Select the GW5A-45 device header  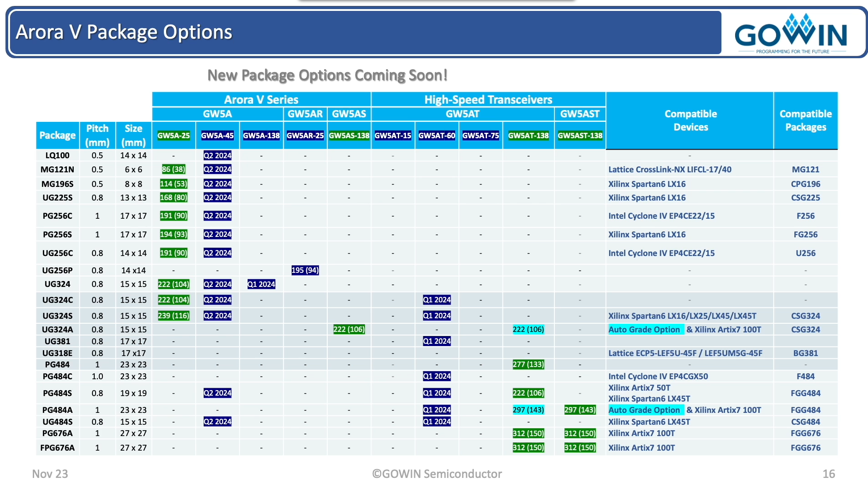coord(217,136)
